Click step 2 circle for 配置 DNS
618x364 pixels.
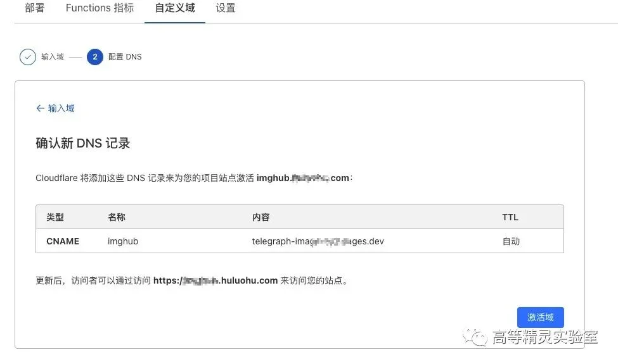95,57
